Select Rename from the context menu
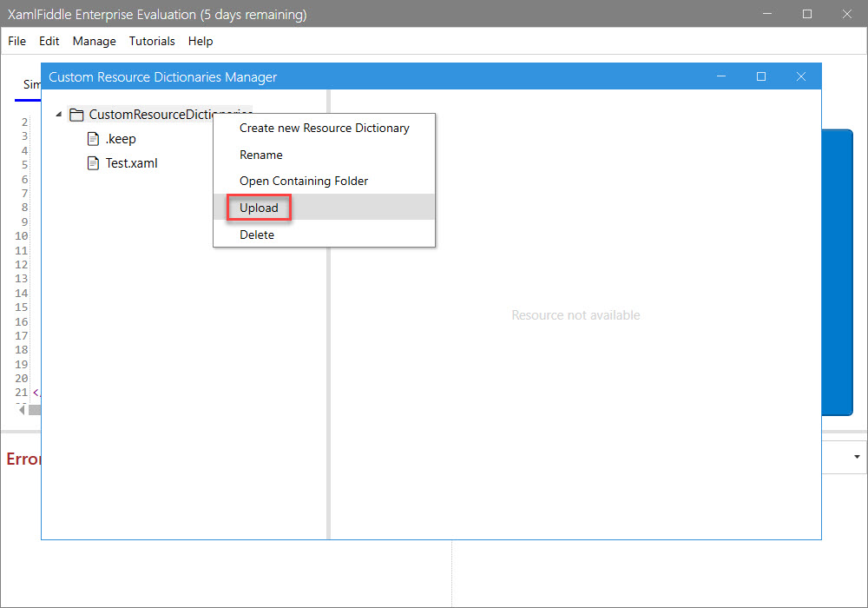This screenshot has width=868, height=608. coord(325,155)
